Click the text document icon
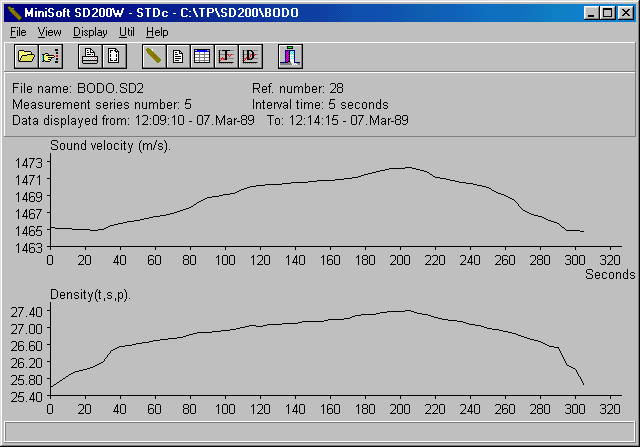The image size is (640, 447). click(177, 56)
